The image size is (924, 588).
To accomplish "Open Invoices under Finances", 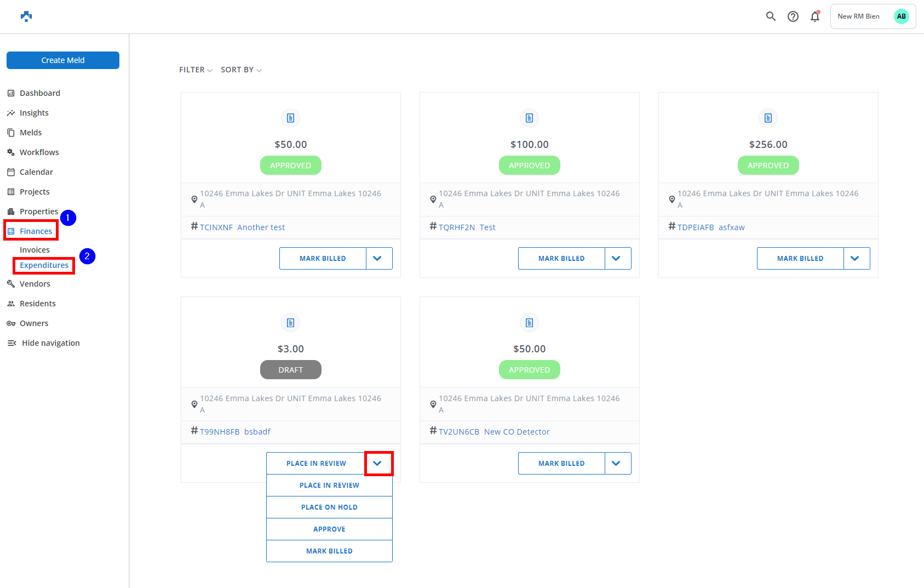I will tap(35, 250).
